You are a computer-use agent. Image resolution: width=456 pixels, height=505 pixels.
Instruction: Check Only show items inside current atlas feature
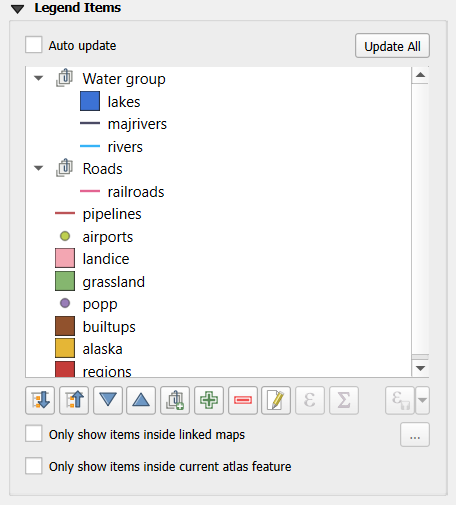[x=34, y=466]
